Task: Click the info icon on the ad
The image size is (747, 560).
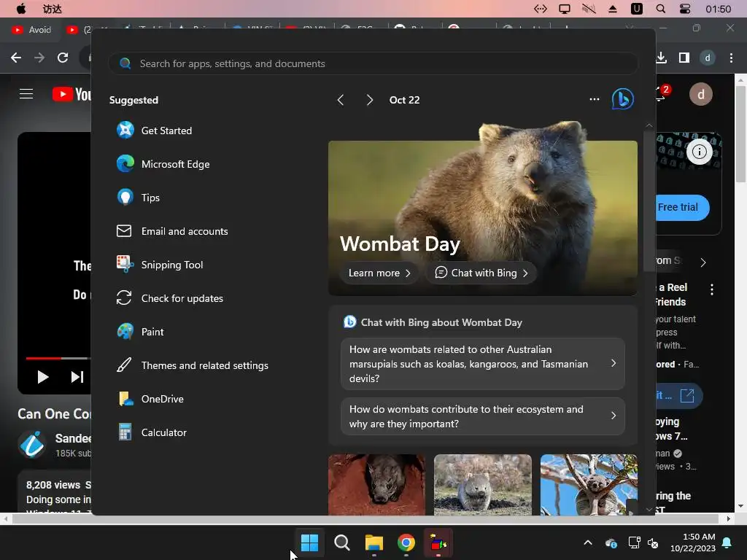Action: pos(700,152)
